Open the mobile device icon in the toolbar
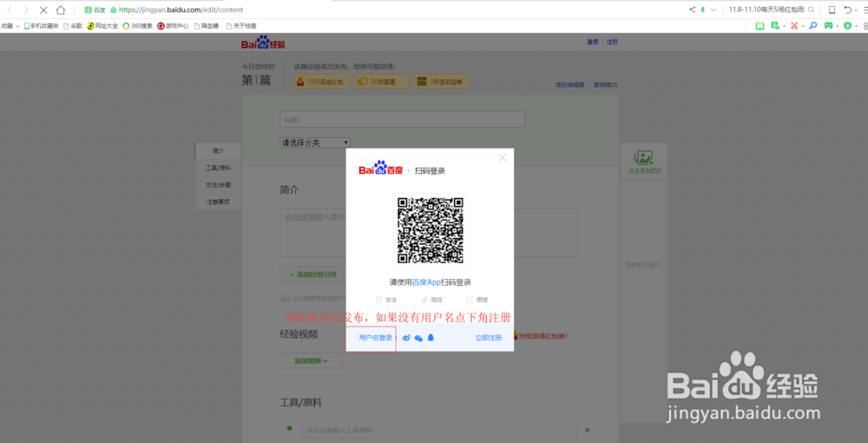Image resolution: width=868 pixels, height=443 pixels. pos(832,10)
